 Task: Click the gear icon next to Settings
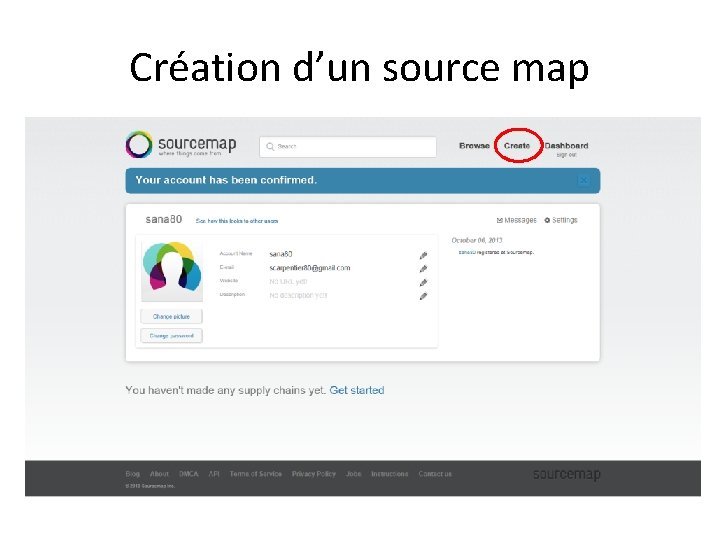pyautogui.click(x=547, y=220)
